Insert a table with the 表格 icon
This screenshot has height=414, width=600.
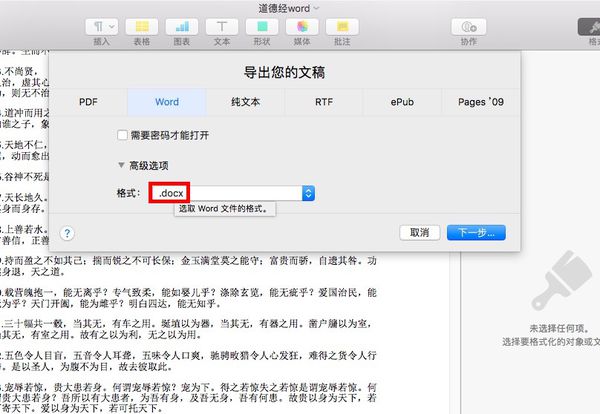[142, 27]
